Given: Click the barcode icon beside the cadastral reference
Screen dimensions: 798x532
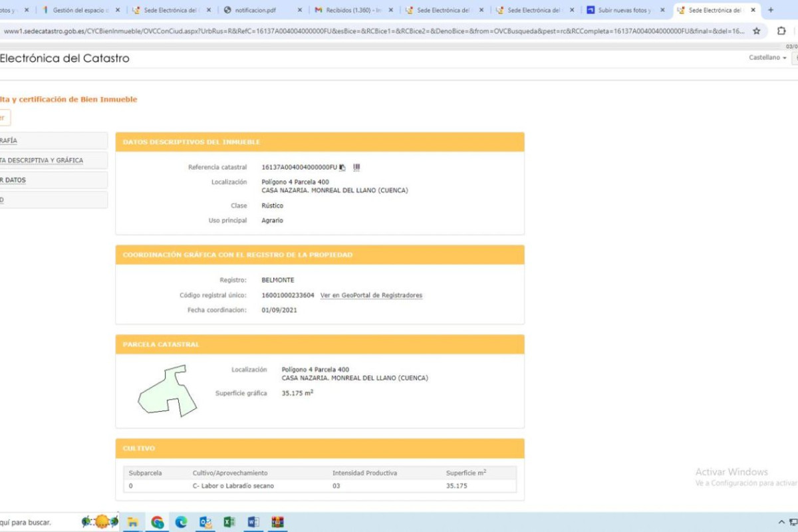Looking at the screenshot, I should coord(356,168).
